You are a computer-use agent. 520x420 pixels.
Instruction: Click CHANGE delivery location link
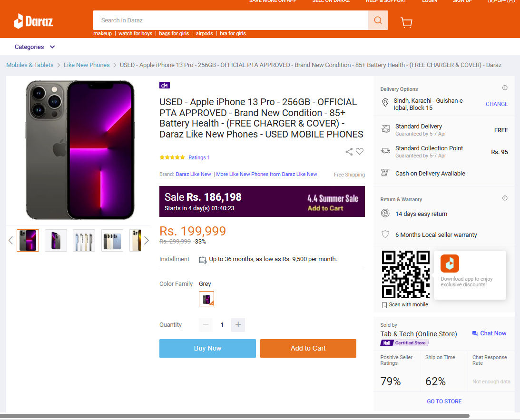pyautogui.click(x=497, y=104)
